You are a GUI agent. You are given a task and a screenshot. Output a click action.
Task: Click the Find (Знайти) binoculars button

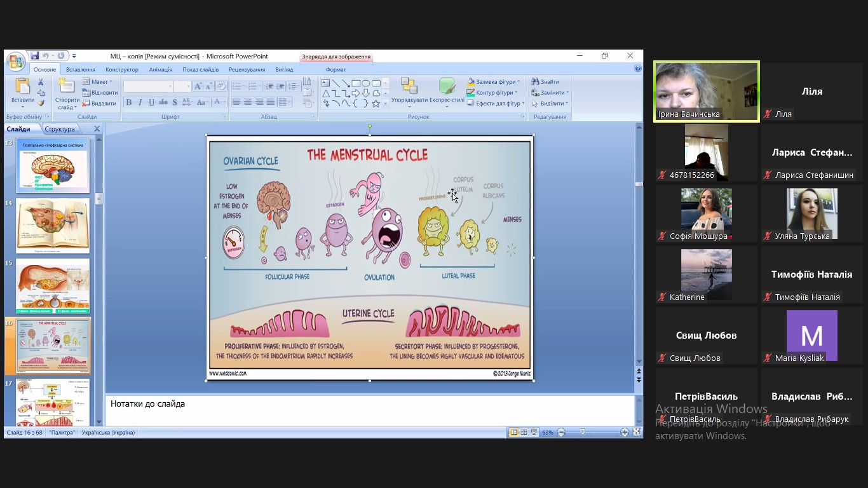point(545,82)
